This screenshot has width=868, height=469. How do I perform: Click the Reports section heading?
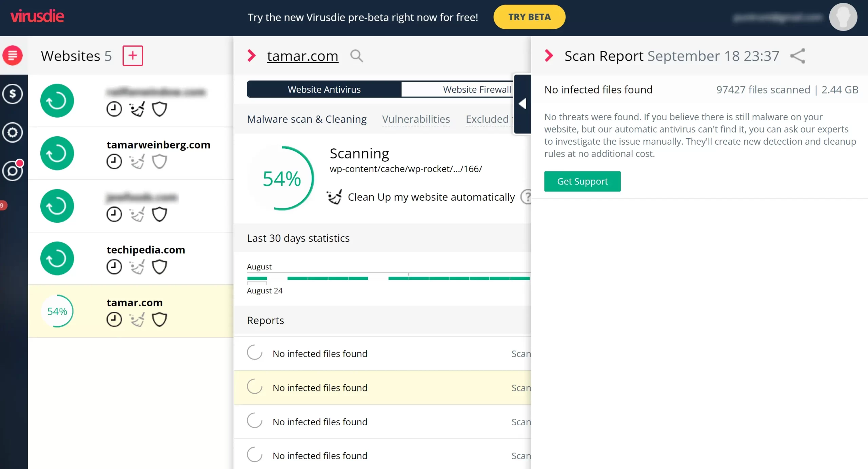(x=265, y=320)
